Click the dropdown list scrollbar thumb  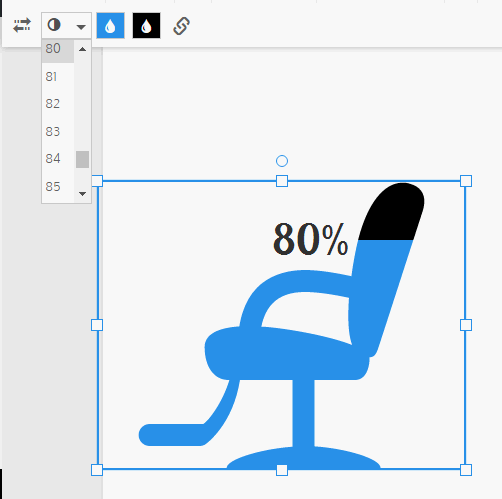click(82, 159)
